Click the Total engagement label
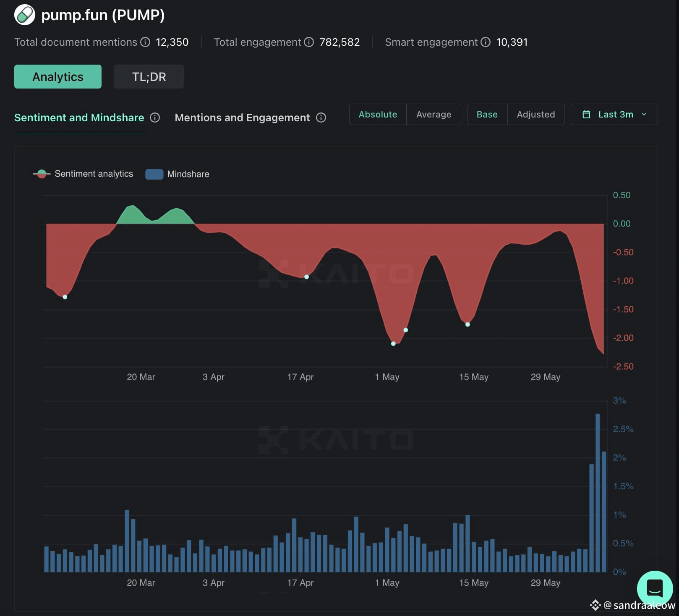This screenshot has width=679, height=616. (257, 42)
